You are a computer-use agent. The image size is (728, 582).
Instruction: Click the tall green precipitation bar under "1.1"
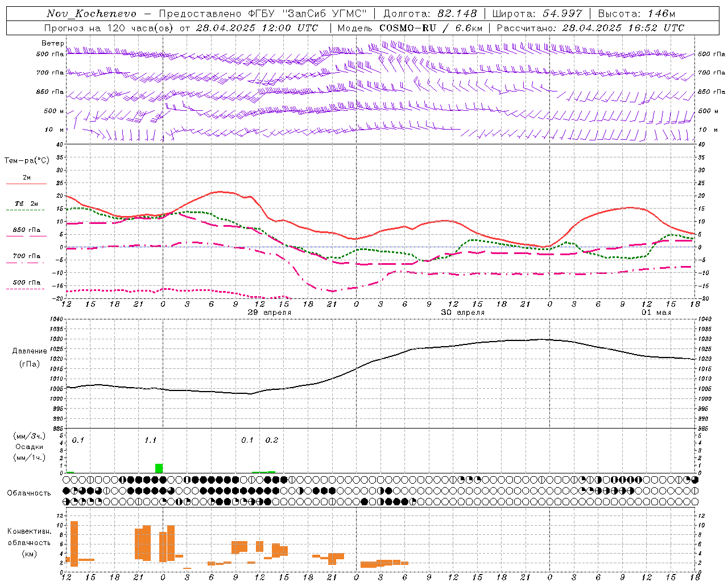(159, 468)
